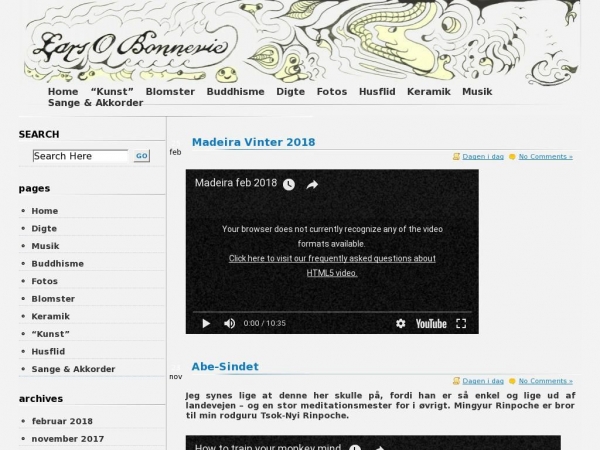Seek on Madeira video progress bar

[332, 312]
